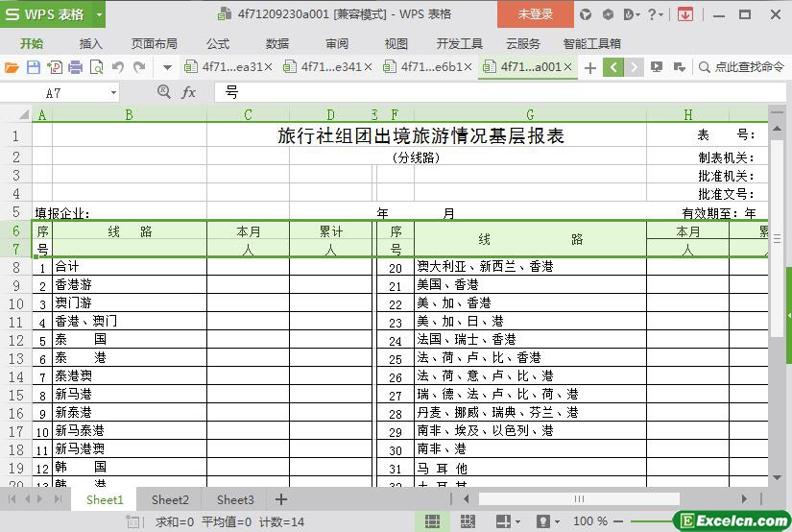Open the 页面布局 ribbon tab
Viewport: 792px width, 532px height.
(x=154, y=44)
